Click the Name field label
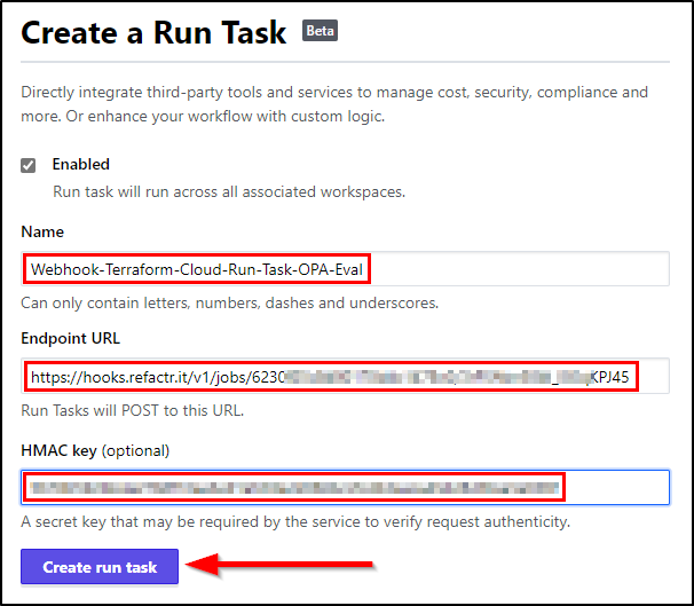This screenshot has width=694, height=606. pos(42,232)
